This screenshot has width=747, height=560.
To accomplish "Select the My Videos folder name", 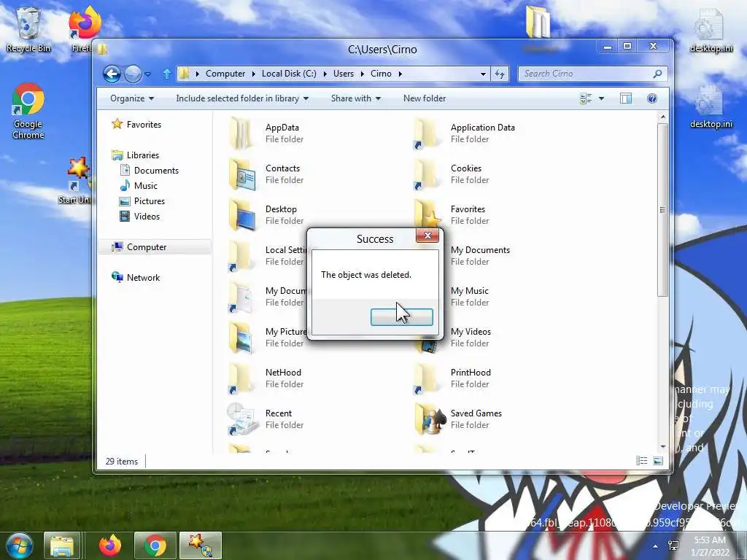I will pos(471,332).
